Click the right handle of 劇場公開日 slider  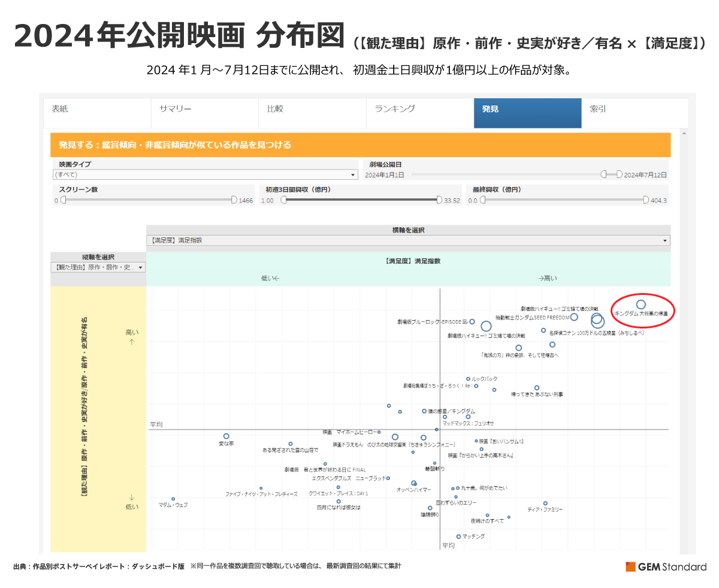tap(620, 174)
